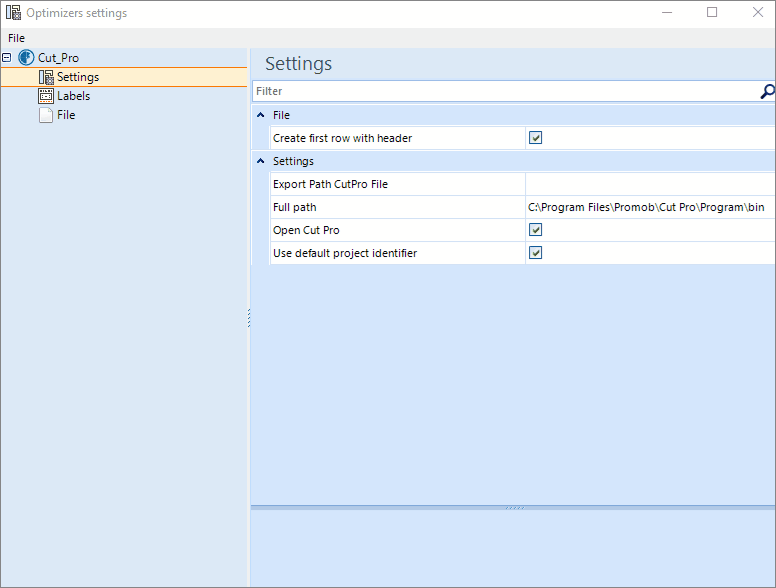Collapse the File property group
The image size is (776, 588).
(261, 115)
